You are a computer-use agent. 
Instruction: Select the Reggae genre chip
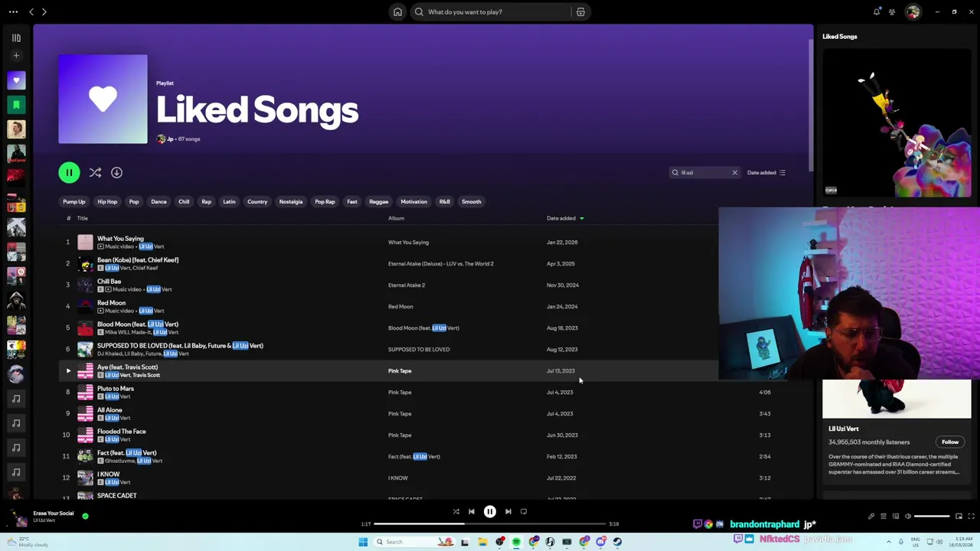point(379,201)
